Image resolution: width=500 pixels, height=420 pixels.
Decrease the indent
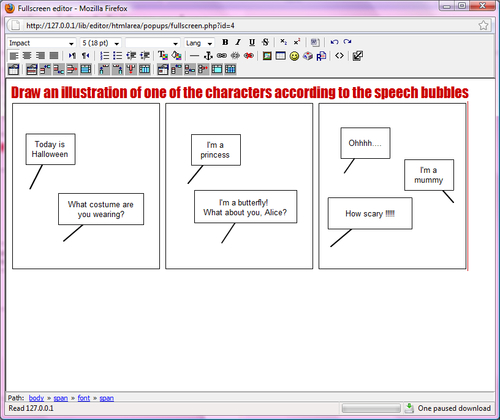point(131,56)
